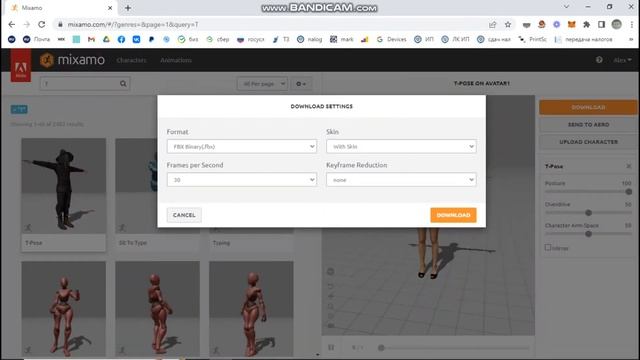Click the MetaMask fox extension icon
Image resolution: width=640 pixels, height=360 pixels.
571,24
